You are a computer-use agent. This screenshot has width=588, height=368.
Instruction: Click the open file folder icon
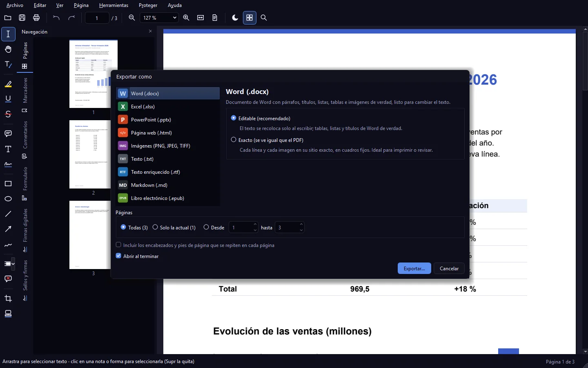tap(8, 18)
